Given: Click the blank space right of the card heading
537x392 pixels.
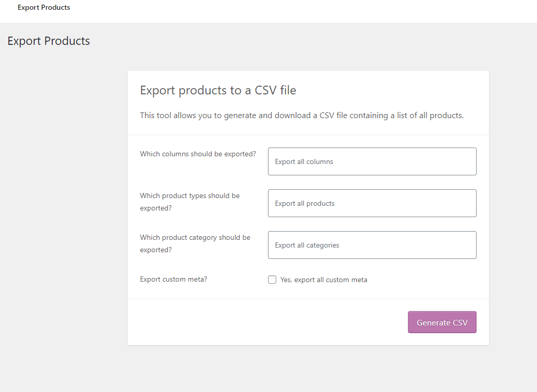Looking at the screenshot, I should click(392, 91).
